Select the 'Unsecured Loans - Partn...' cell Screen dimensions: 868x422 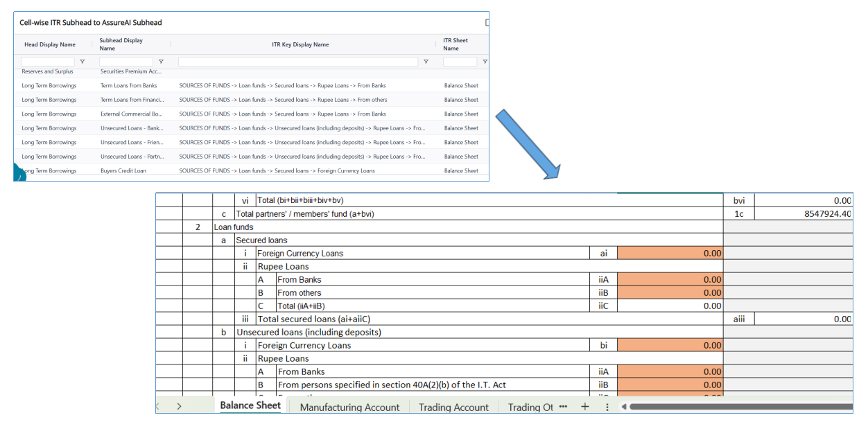point(132,157)
